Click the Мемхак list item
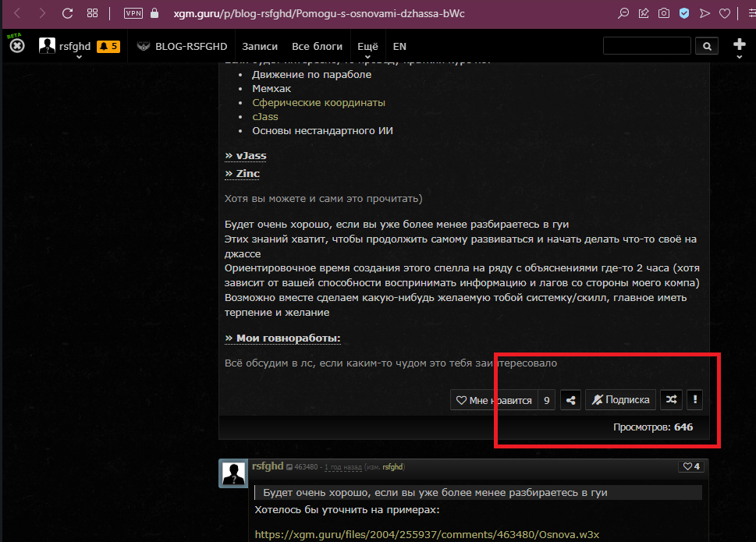This screenshot has height=542, width=756. point(272,89)
